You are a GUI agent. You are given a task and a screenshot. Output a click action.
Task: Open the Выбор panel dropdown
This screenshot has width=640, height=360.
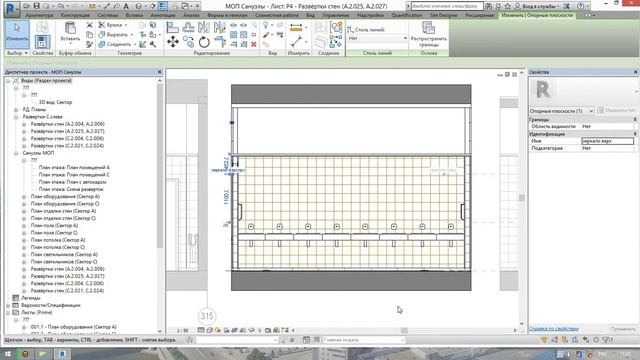(17, 53)
